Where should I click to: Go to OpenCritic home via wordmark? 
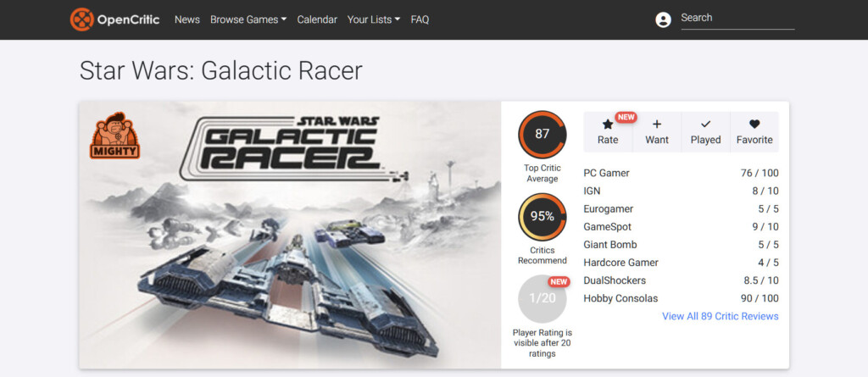129,20
